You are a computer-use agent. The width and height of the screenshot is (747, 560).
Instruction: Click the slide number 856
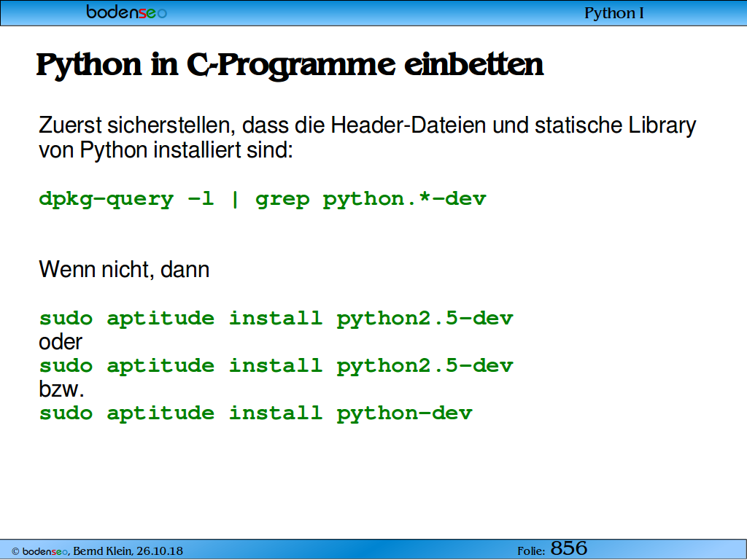click(x=569, y=548)
